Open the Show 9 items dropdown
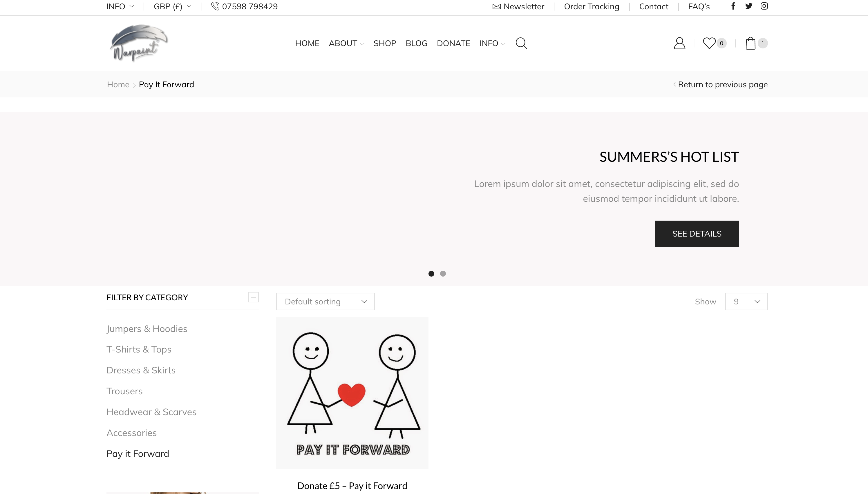 click(x=746, y=301)
